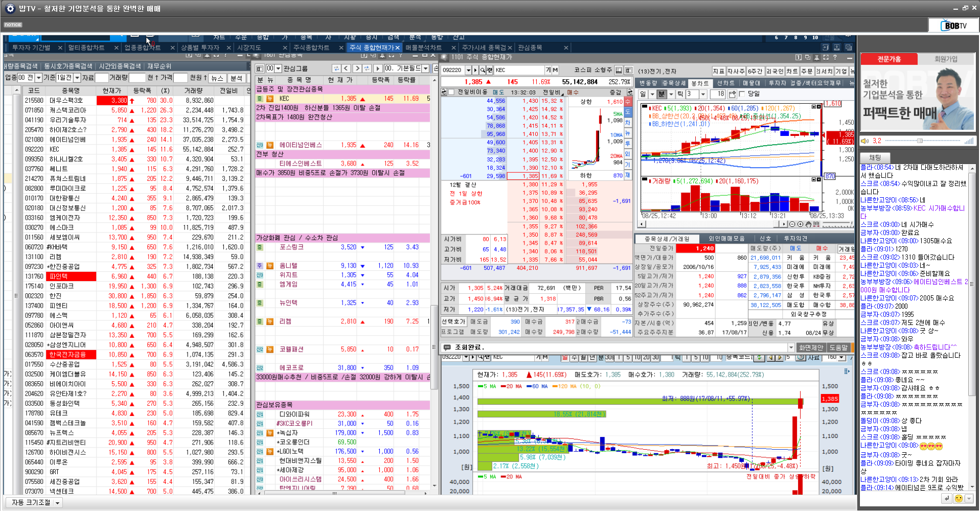The height and width of the screenshot is (511, 980).
Task: Switch to 시장지도 tab
Action: coord(249,48)
